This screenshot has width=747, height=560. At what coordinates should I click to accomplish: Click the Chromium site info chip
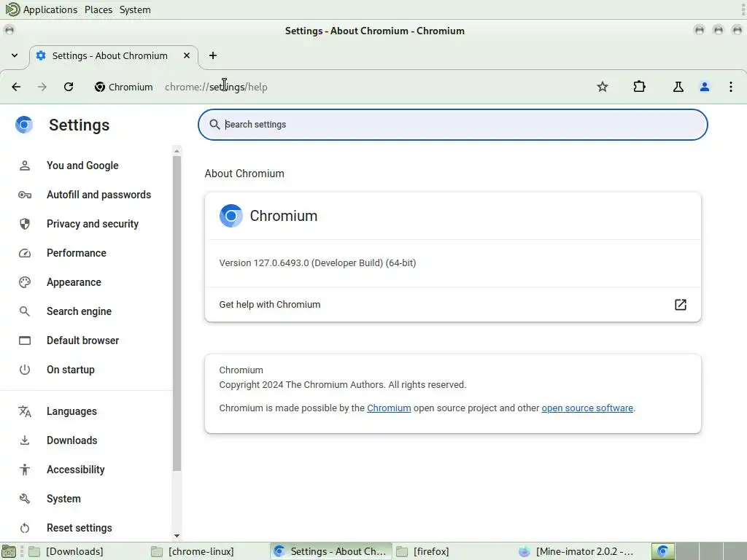coord(124,87)
